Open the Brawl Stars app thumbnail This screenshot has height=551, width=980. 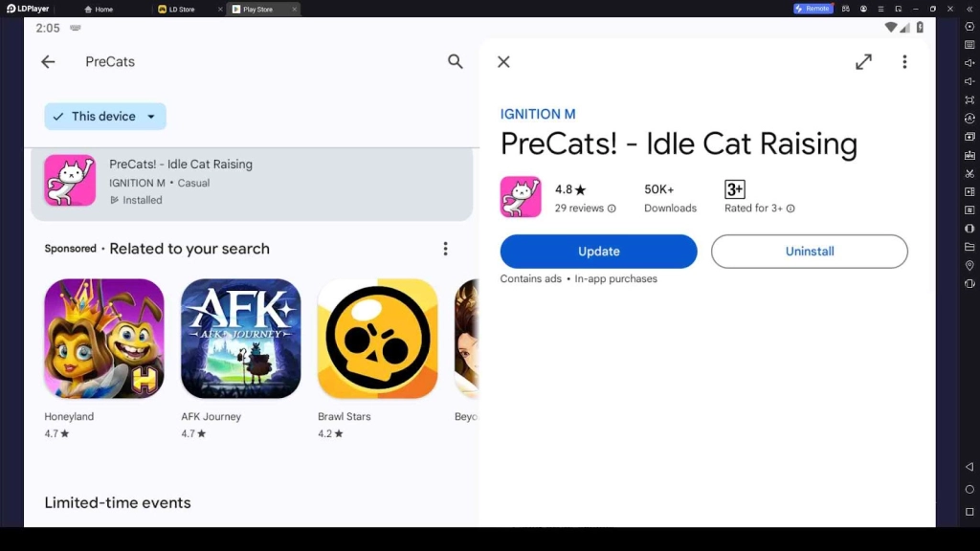[377, 339]
